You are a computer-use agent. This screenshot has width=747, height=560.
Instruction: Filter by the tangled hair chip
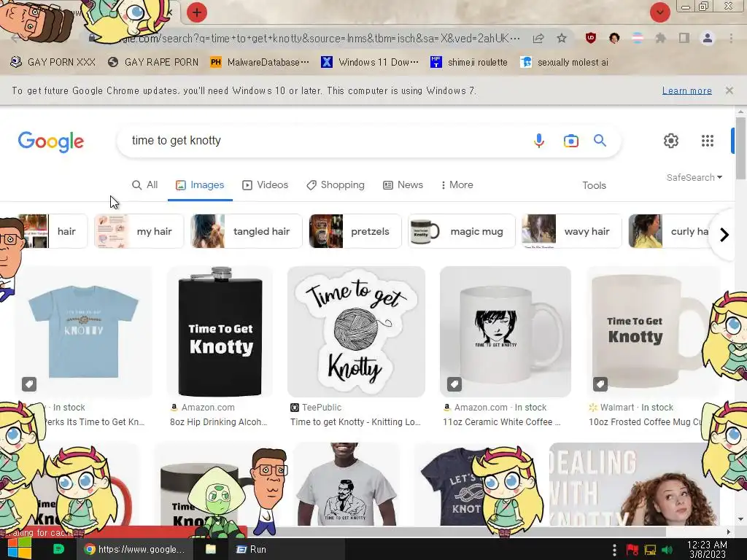247,231
